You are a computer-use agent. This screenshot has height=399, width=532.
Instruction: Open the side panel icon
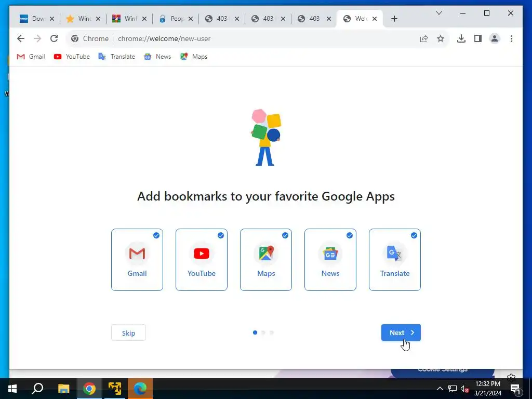click(478, 38)
